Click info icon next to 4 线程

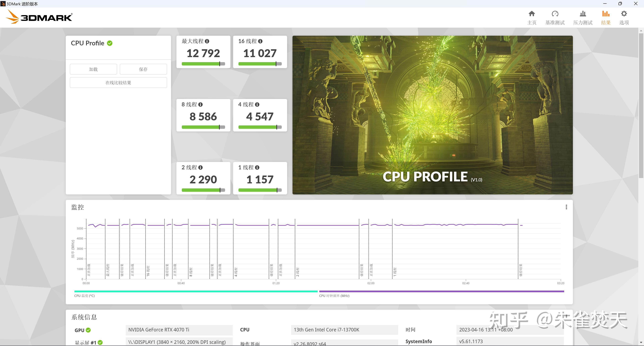point(257,105)
